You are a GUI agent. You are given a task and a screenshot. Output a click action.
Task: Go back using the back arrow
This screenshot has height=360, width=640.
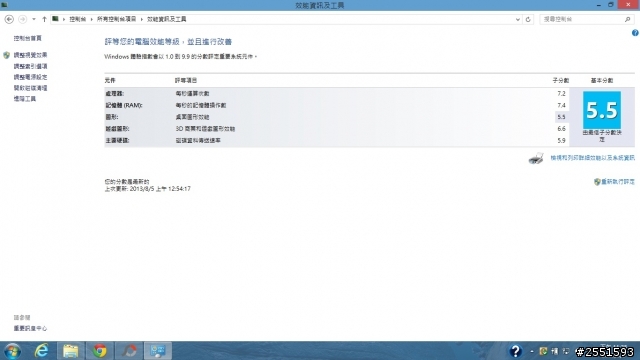(x=9, y=19)
